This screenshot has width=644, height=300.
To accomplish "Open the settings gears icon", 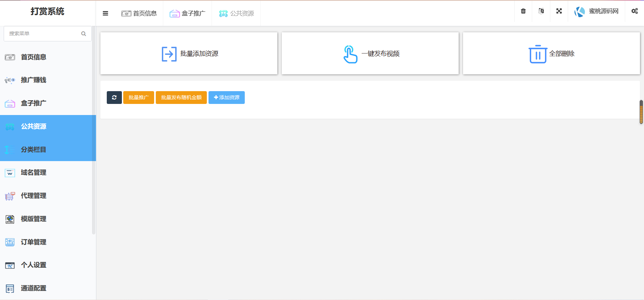I will [634, 11].
